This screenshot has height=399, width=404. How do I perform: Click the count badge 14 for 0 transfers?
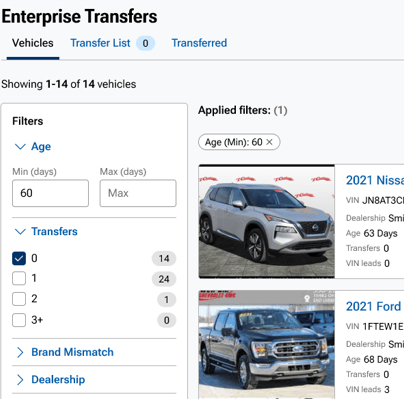[164, 259]
